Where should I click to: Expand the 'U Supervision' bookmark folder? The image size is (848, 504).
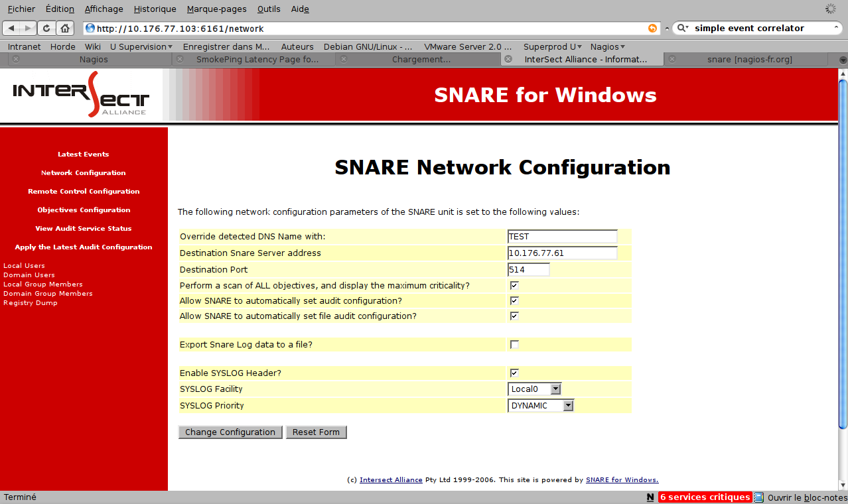[x=141, y=46]
